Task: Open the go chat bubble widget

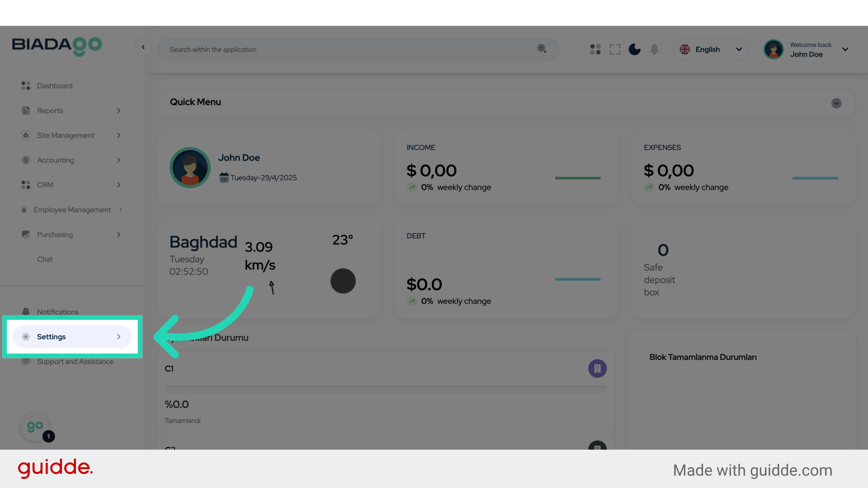Action: pyautogui.click(x=35, y=427)
